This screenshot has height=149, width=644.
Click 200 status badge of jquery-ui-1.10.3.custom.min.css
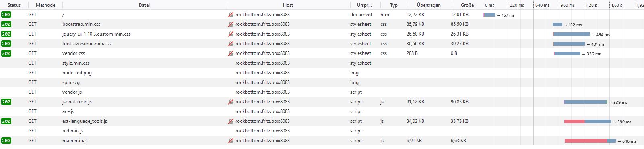pos(6,34)
